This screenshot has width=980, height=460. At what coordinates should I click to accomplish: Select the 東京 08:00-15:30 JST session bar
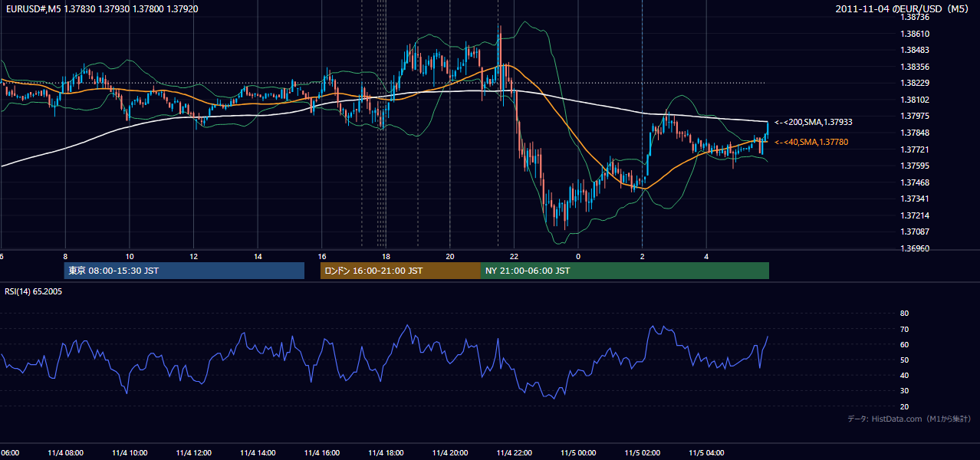point(184,271)
